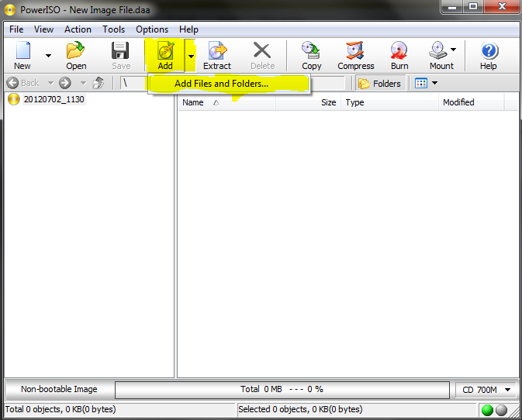Click the gray status indicator light

501,410
